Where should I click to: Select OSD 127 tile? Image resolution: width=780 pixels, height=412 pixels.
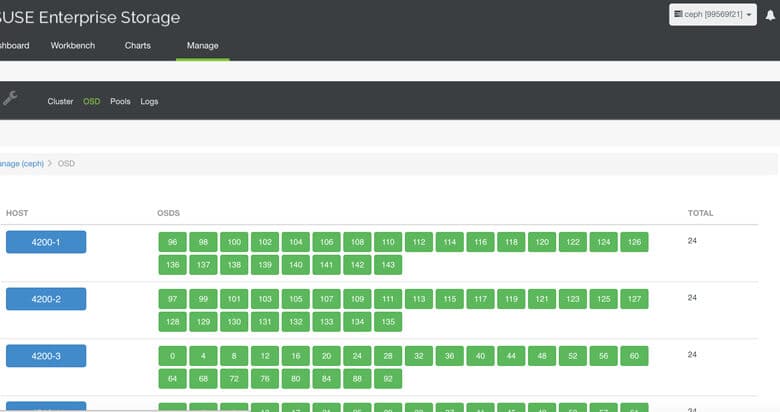click(634, 299)
